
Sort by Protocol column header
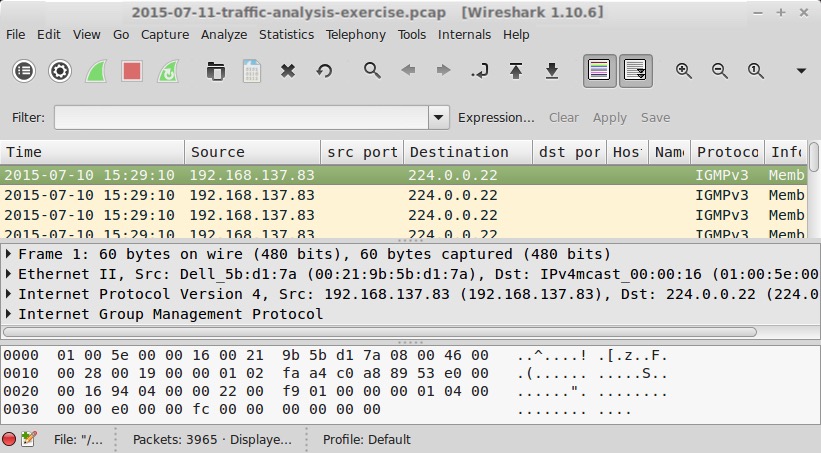727,152
